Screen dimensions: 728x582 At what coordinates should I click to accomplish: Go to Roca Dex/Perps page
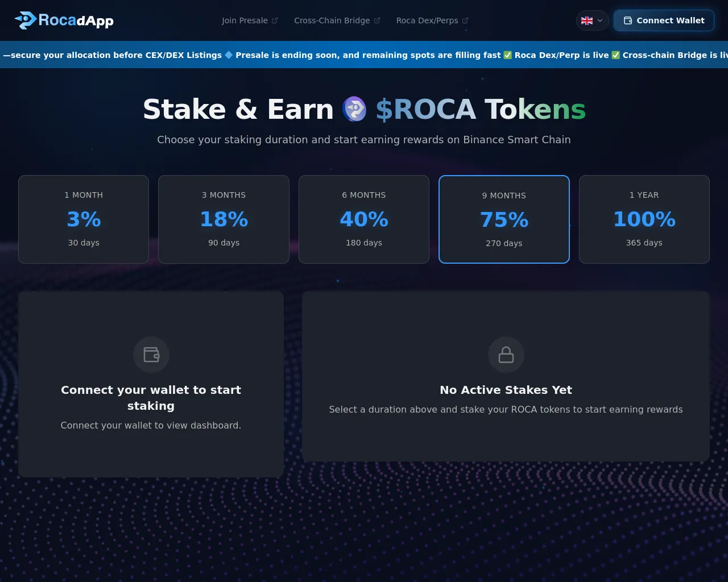(x=427, y=20)
